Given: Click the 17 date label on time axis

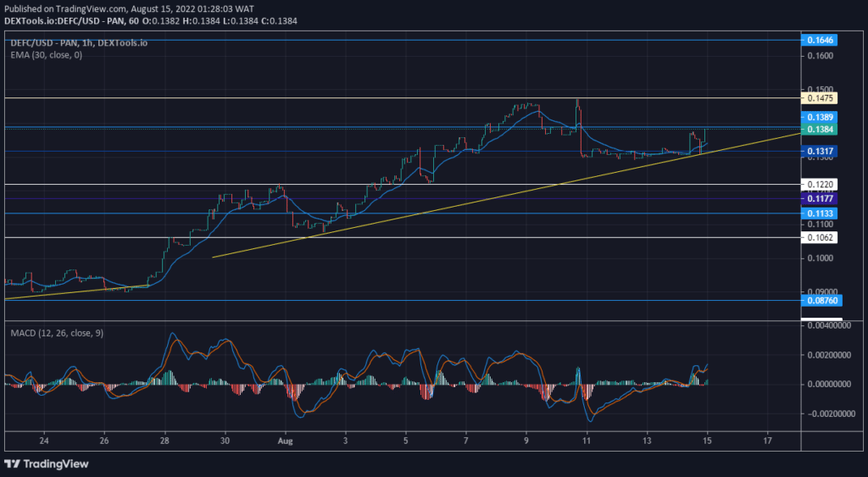Looking at the screenshot, I should 767,441.
